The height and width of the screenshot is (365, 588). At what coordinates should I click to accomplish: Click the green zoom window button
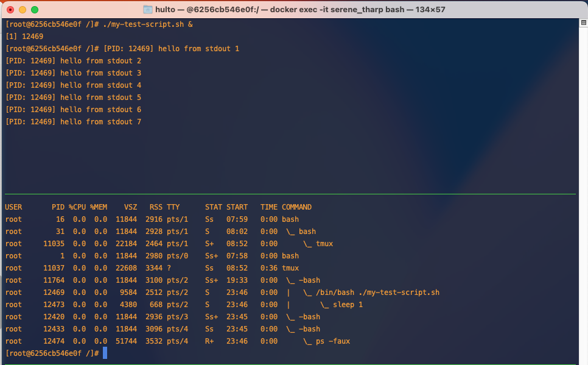point(35,10)
